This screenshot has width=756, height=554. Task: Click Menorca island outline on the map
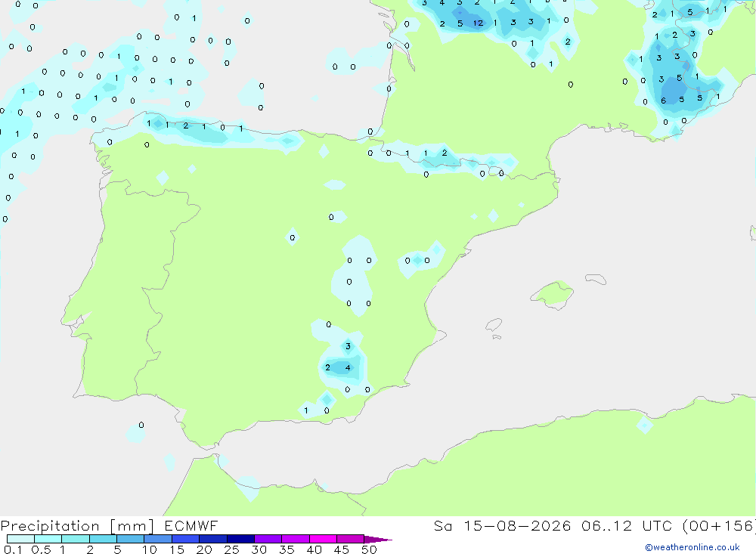click(596, 279)
